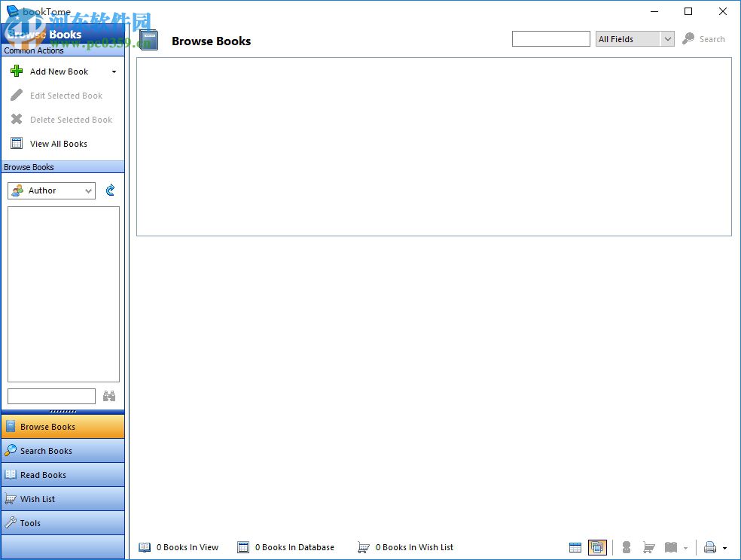The image size is (741, 560).
Task: Open the All Fields search dropdown
Action: 635,38
